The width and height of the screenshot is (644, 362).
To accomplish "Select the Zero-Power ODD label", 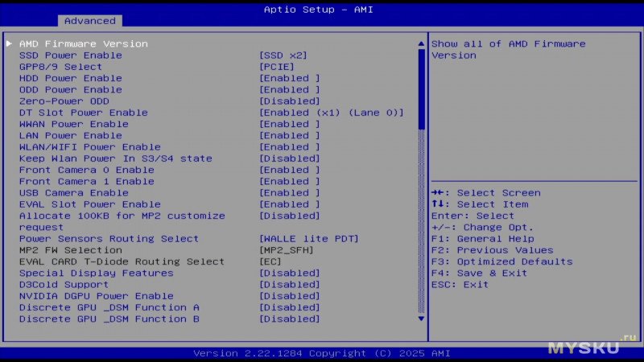I will pyautogui.click(x=64, y=101).
